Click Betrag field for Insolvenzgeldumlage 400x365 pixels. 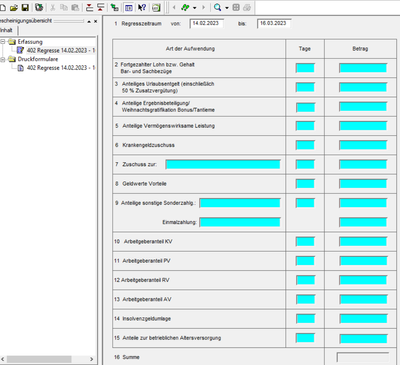(x=363, y=319)
